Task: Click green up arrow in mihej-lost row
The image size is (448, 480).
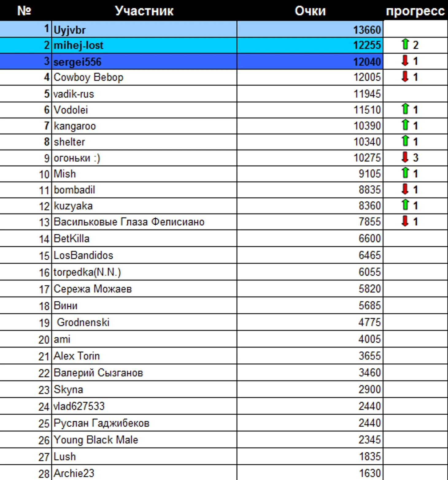Action: (405, 45)
